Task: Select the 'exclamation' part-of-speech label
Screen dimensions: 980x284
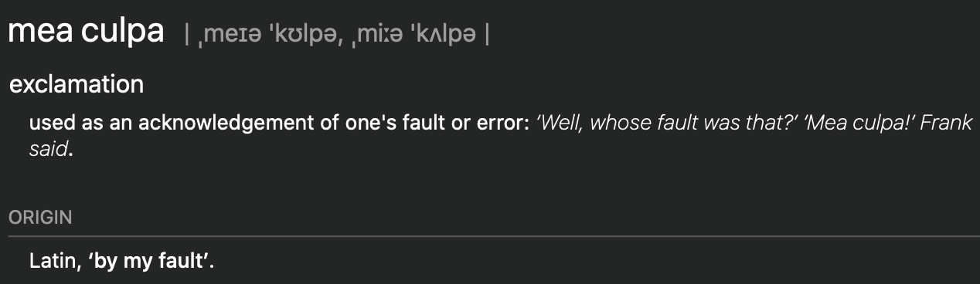Action: tap(77, 84)
